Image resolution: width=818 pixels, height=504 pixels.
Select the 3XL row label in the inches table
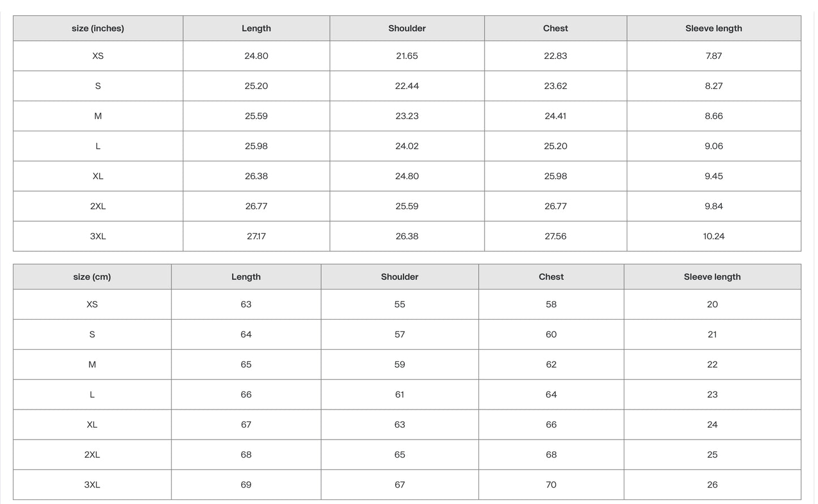click(x=98, y=236)
